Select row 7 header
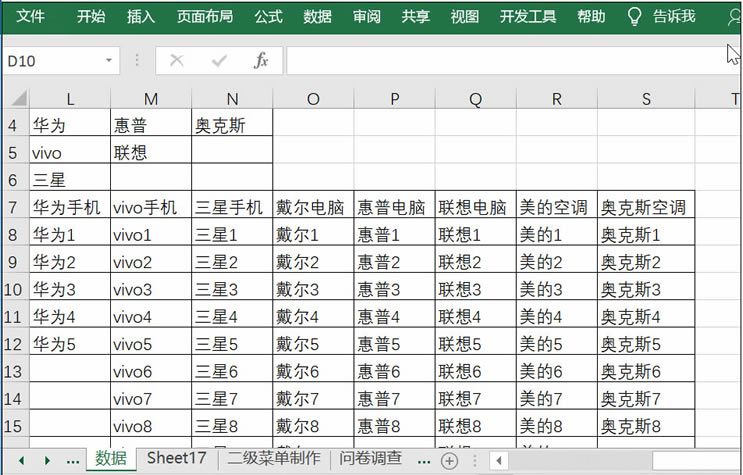 (14, 207)
